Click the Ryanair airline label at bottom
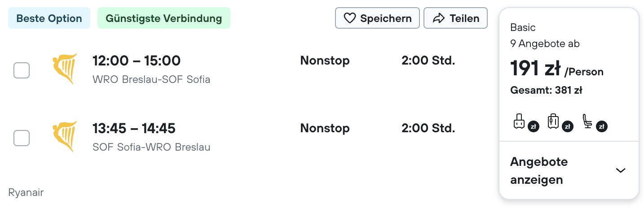644x208 pixels. (x=26, y=193)
